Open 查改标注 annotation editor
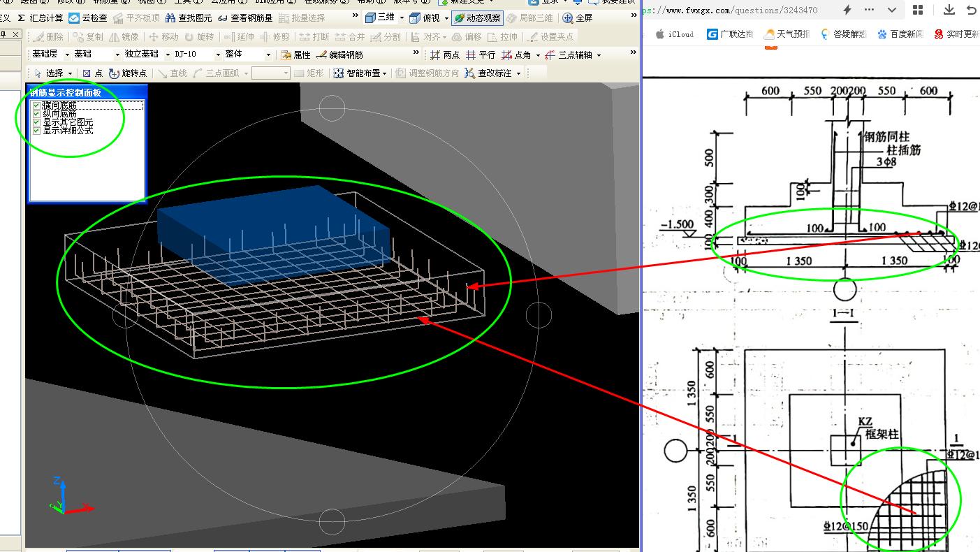This screenshot has width=980, height=552. click(x=488, y=73)
